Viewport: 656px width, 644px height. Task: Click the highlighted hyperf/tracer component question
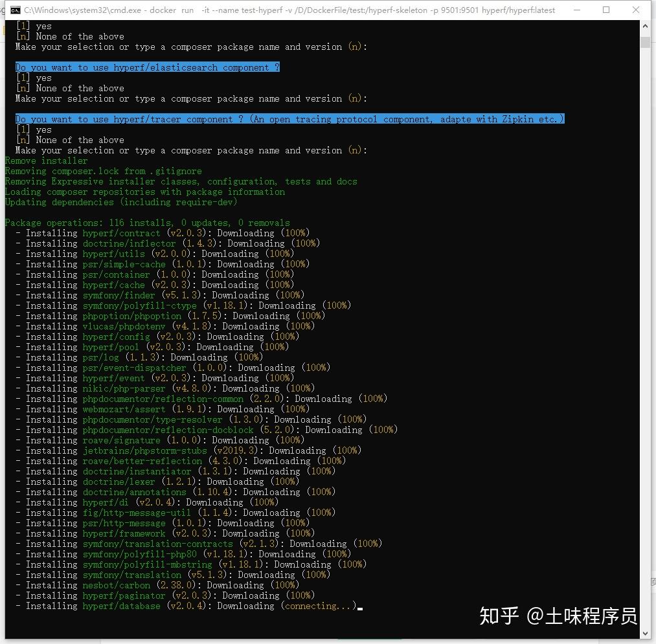[x=289, y=118]
